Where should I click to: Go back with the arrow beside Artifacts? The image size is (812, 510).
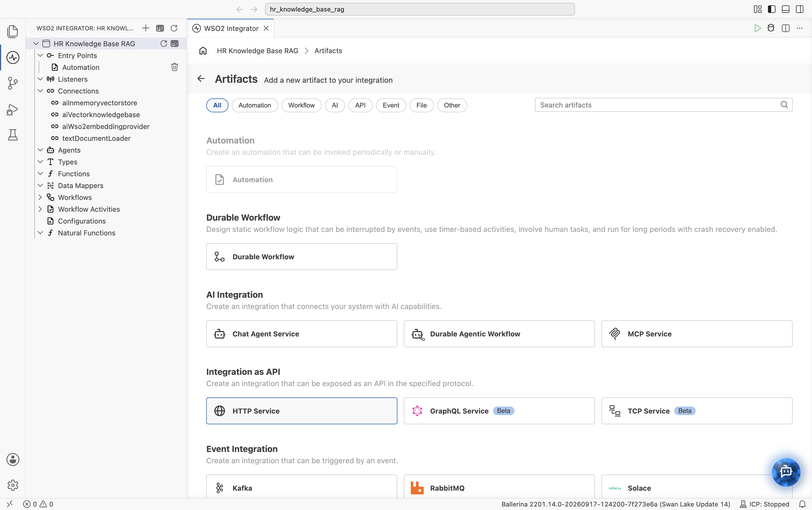[201, 78]
